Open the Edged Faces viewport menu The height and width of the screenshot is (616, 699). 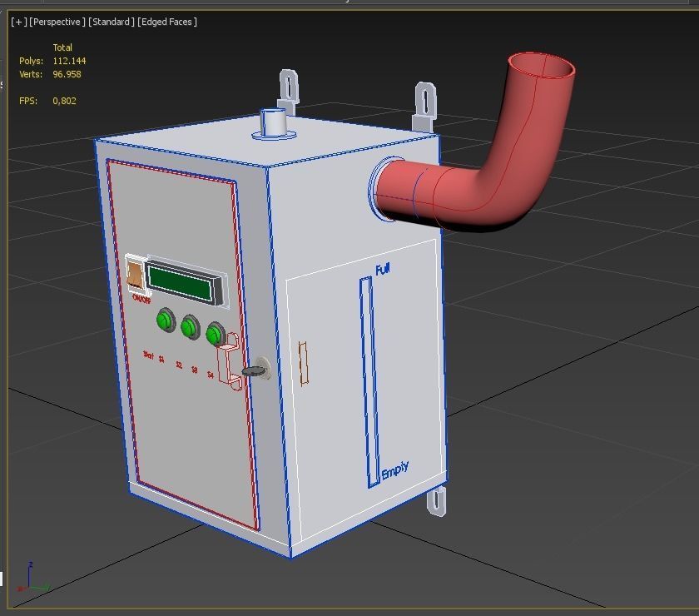[x=166, y=22]
